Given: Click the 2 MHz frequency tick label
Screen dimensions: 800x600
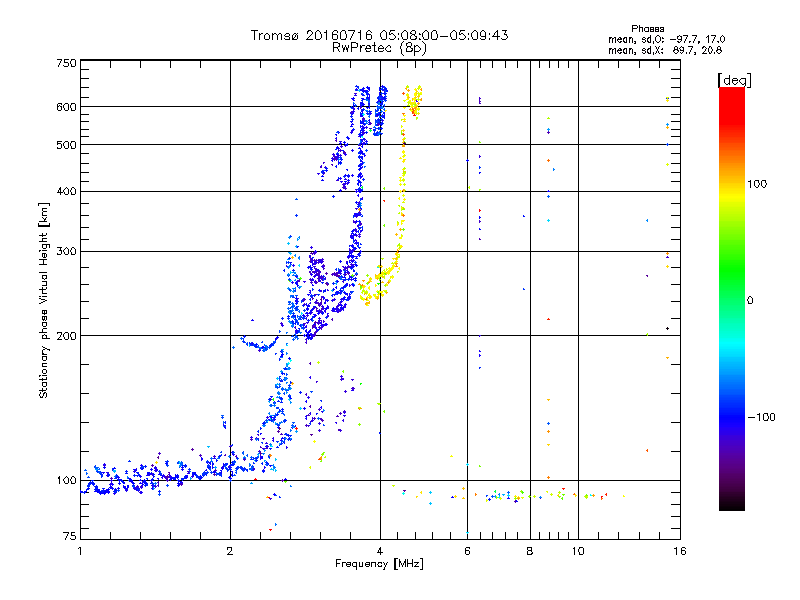Looking at the screenshot, I should [230, 551].
